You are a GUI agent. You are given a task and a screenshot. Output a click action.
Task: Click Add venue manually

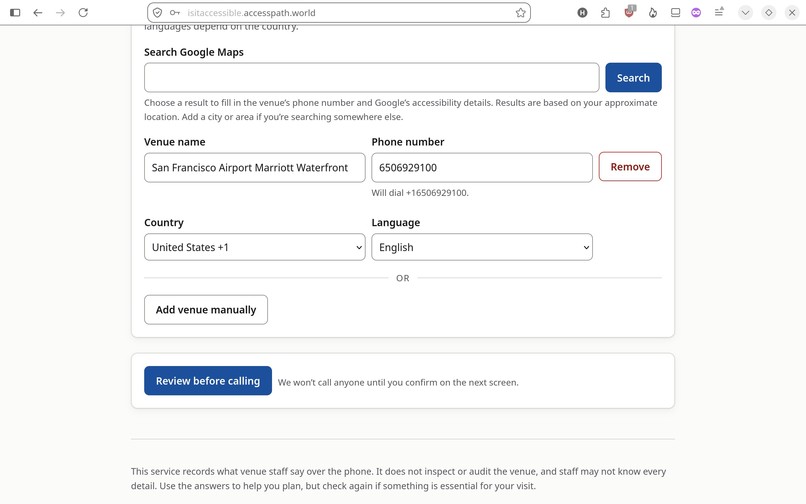tap(206, 310)
